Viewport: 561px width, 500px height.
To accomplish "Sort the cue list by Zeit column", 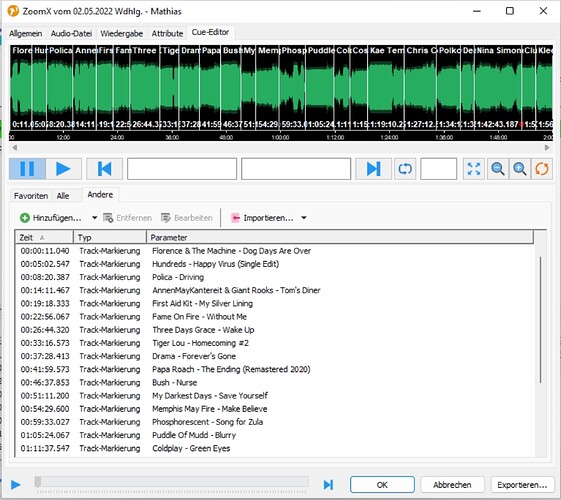I will (44, 237).
